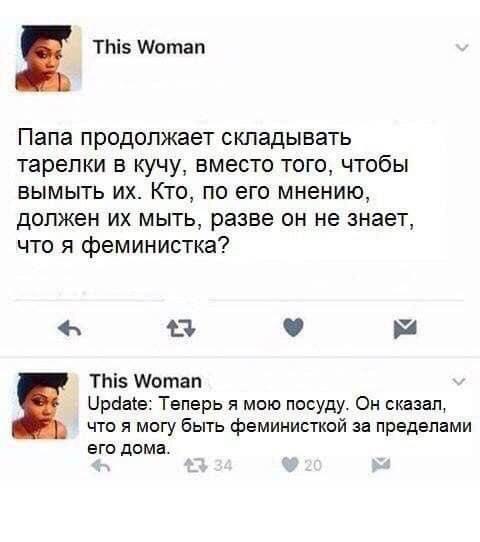Screen dimensions: 480x542
Task: Click the divider line below main tweet
Action: (x=240, y=356)
